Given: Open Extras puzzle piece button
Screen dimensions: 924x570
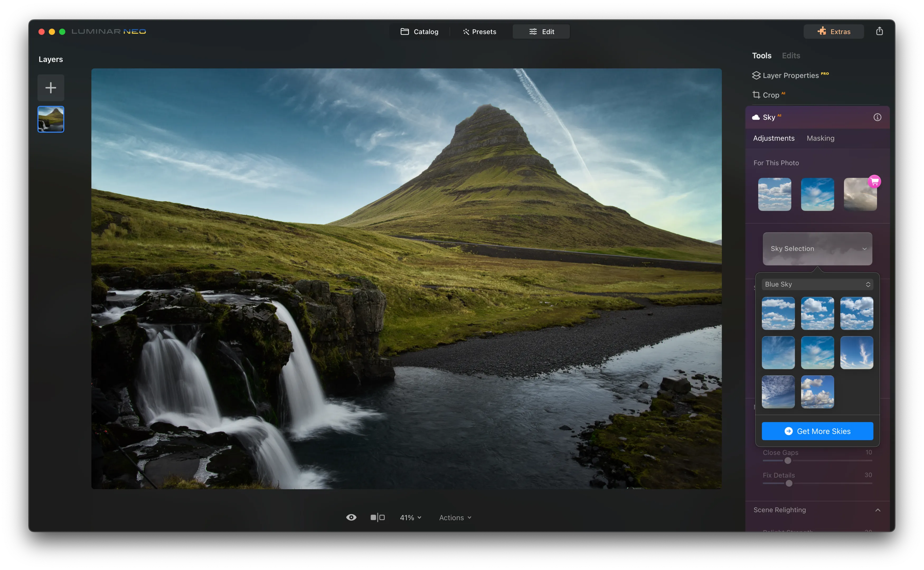Looking at the screenshot, I should point(833,32).
